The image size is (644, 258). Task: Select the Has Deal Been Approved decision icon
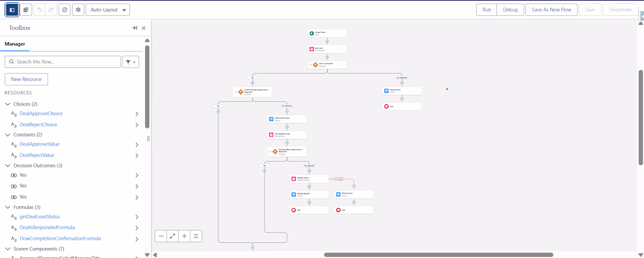coord(275,151)
